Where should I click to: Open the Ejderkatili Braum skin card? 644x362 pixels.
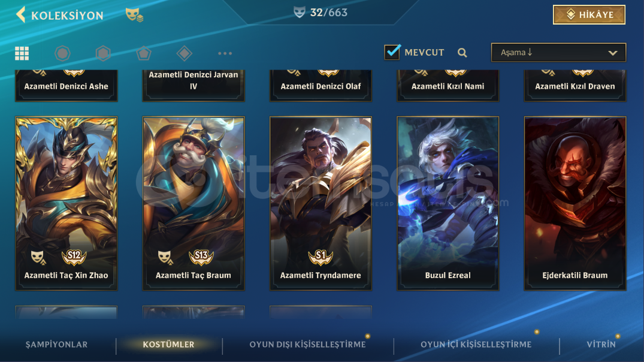pos(575,203)
